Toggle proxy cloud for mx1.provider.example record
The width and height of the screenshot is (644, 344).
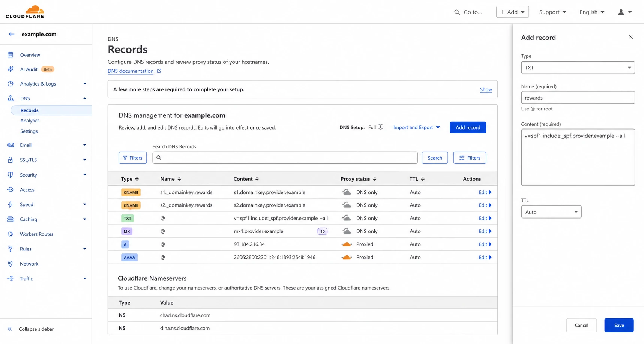click(347, 231)
